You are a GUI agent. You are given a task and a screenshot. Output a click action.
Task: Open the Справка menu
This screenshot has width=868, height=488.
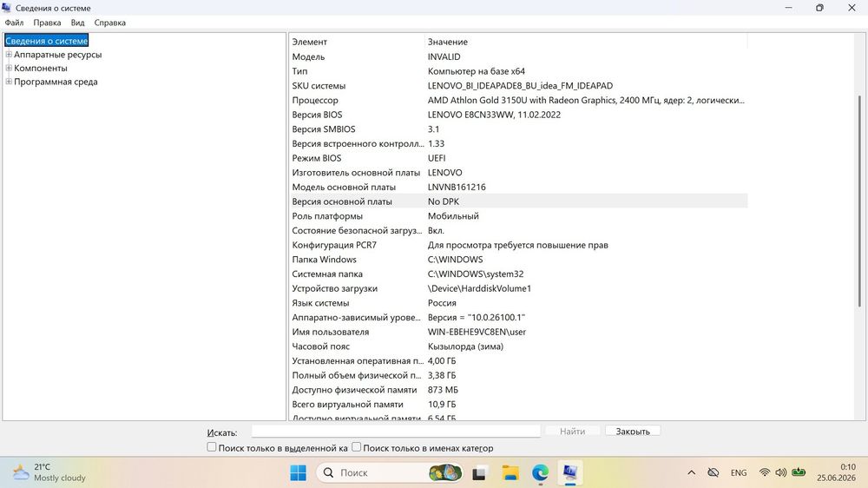tap(109, 23)
